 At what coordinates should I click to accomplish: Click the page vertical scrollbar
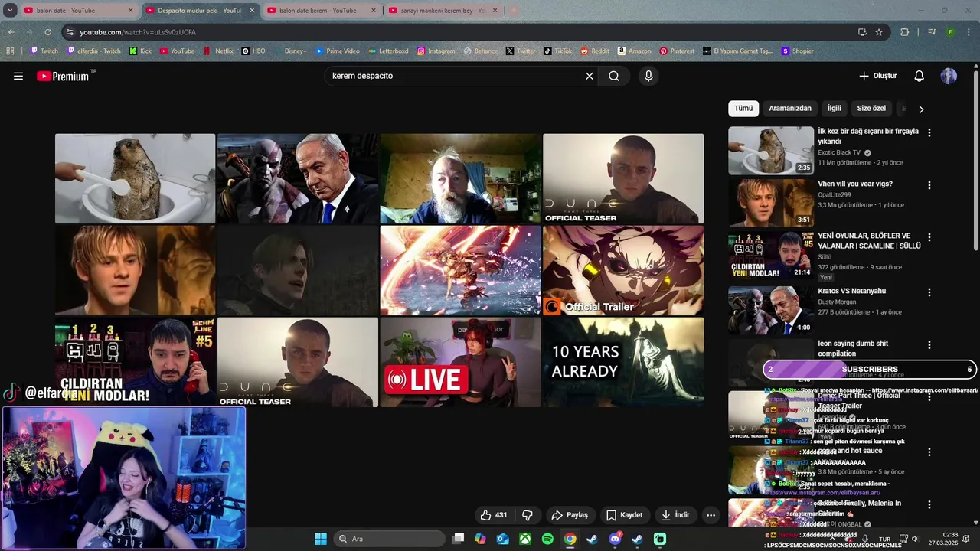[x=975, y=161]
